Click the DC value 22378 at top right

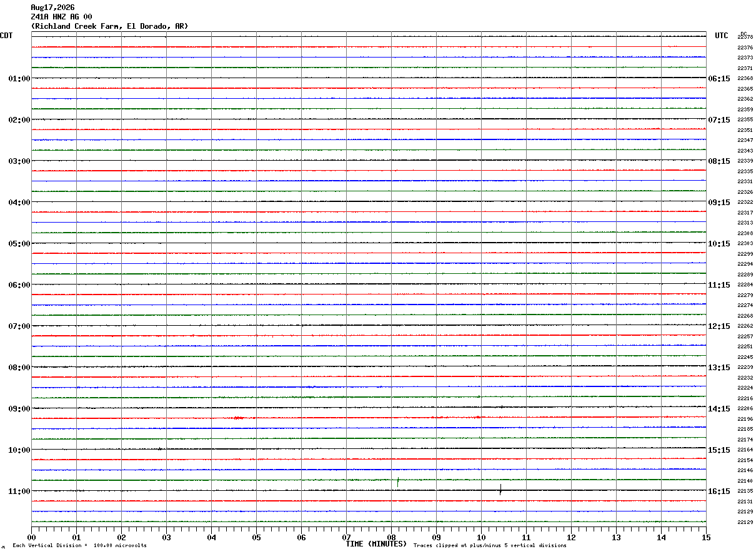point(745,38)
